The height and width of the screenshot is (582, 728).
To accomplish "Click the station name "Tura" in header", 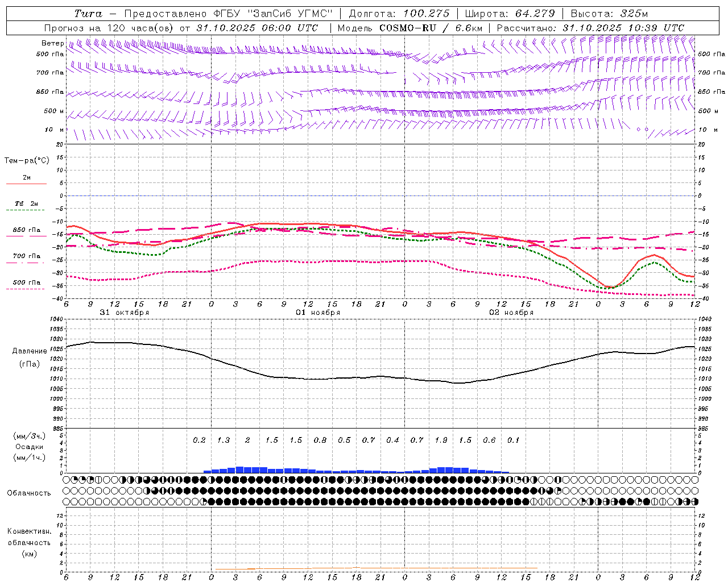I will (x=88, y=14).
